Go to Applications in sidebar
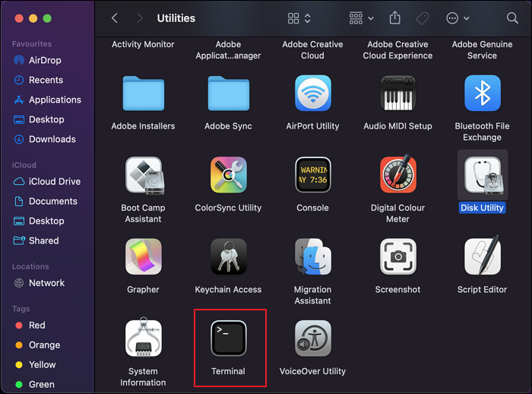Screen dimensions: 532x394 point(47,100)
